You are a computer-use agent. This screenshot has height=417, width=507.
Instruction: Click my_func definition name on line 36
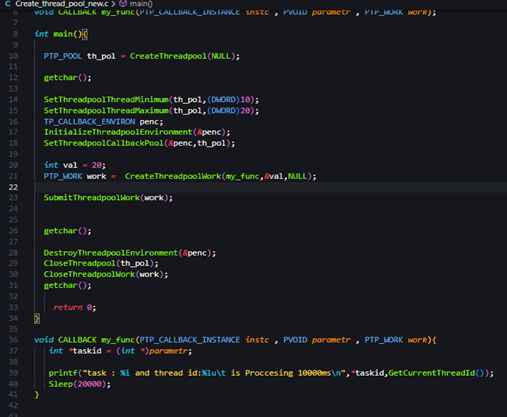(118, 340)
